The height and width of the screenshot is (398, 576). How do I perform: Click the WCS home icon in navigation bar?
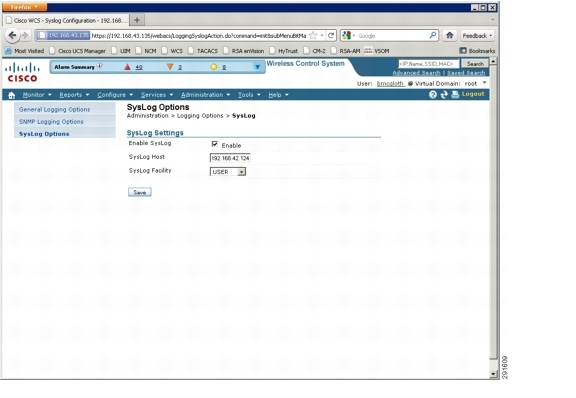[12, 95]
